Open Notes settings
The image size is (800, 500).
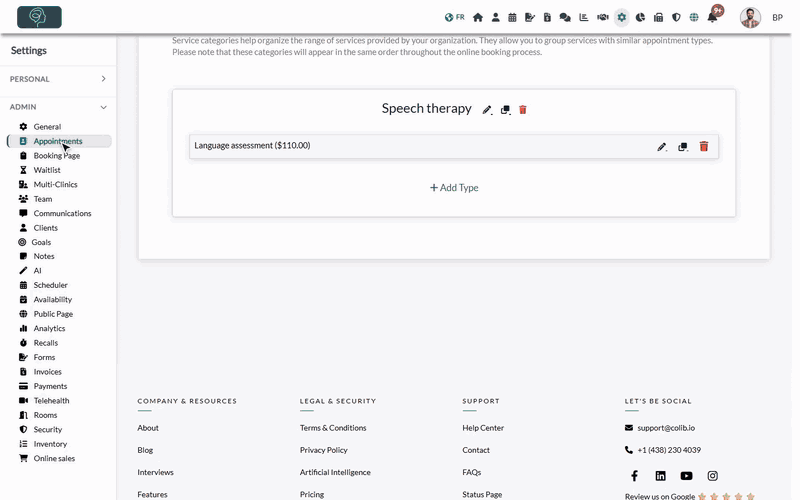[44, 256]
